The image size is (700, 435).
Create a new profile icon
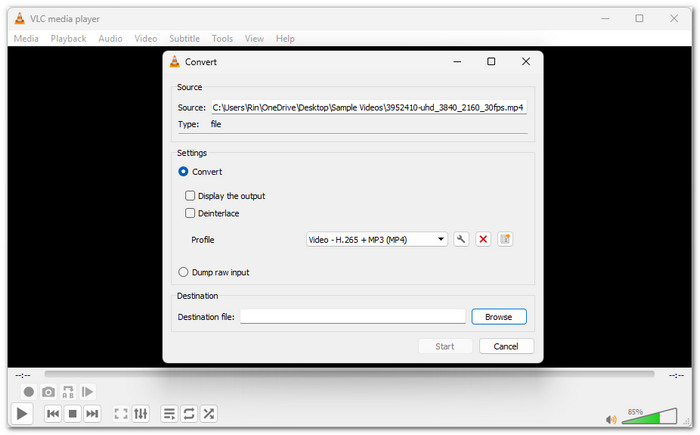pos(505,239)
